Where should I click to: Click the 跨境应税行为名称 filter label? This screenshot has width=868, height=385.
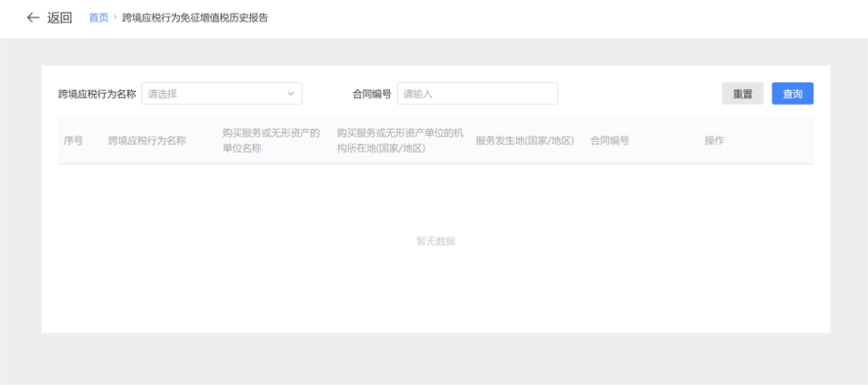(96, 94)
